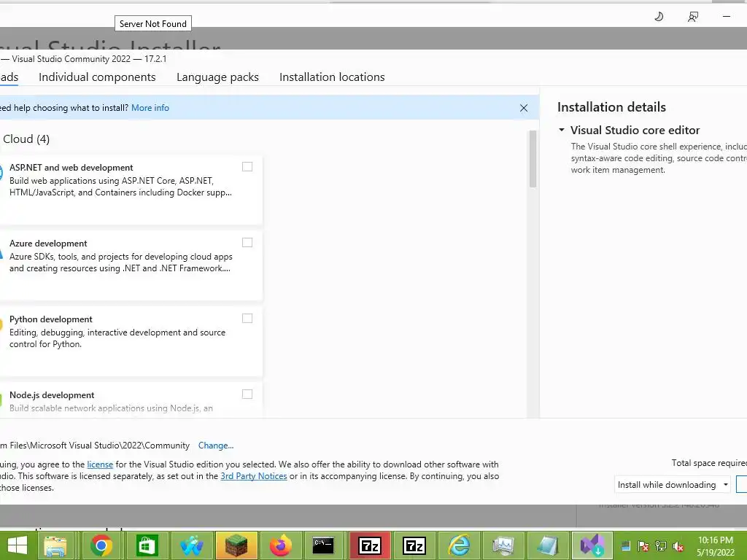Open network status tray icon
This screenshot has height=560, width=747.
point(661,546)
